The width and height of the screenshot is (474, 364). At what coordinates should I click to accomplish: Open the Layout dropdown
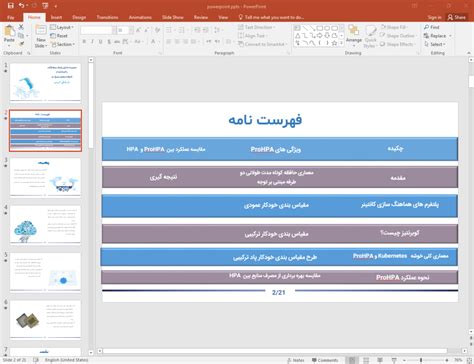point(62,27)
